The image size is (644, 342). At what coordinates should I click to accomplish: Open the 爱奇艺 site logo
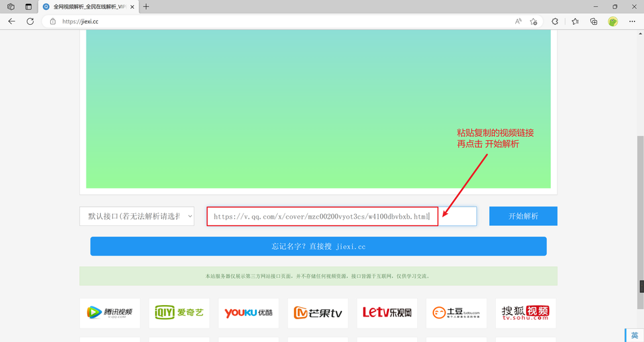pyautogui.click(x=179, y=313)
